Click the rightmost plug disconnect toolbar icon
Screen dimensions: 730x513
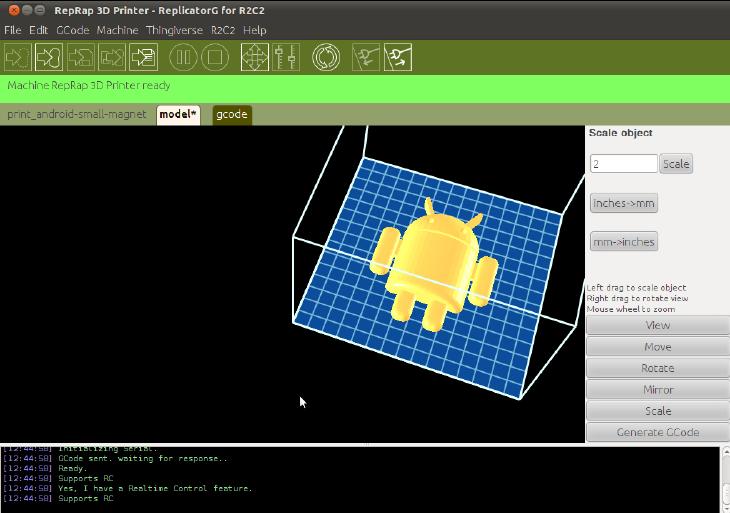click(x=398, y=57)
